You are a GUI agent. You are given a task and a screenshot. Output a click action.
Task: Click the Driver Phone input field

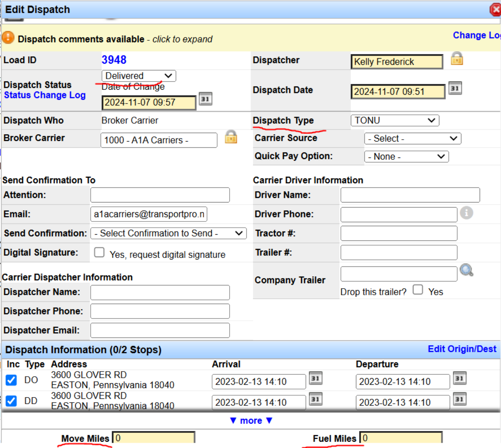coord(399,214)
